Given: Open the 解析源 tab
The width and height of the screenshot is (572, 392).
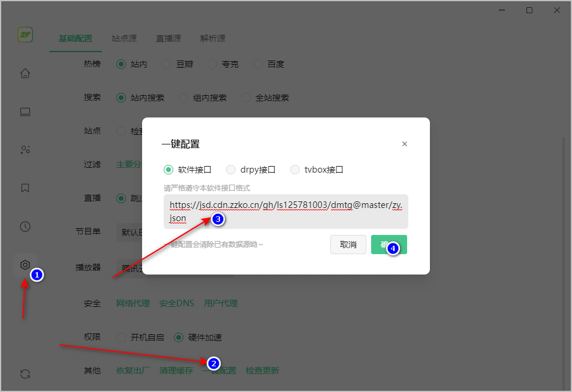Looking at the screenshot, I should point(213,38).
